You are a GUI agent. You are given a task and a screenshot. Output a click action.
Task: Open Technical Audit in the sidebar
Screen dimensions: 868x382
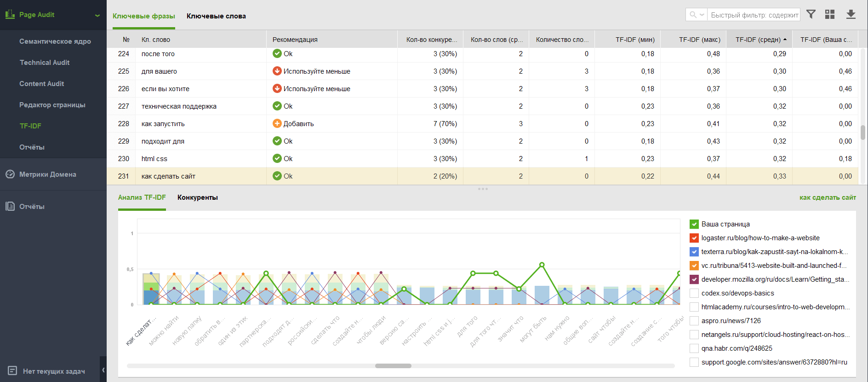tap(45, 62)
